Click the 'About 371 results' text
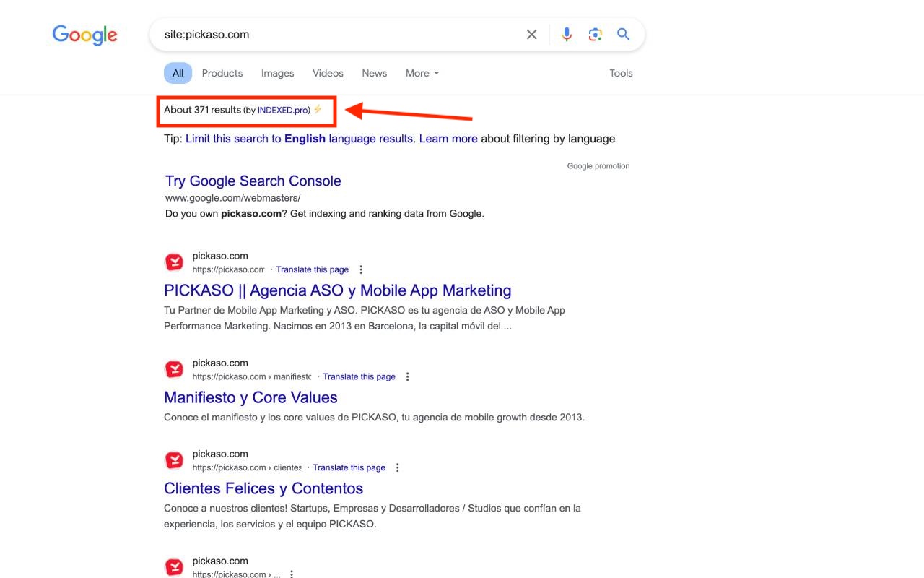 click(x=202, y=110)
